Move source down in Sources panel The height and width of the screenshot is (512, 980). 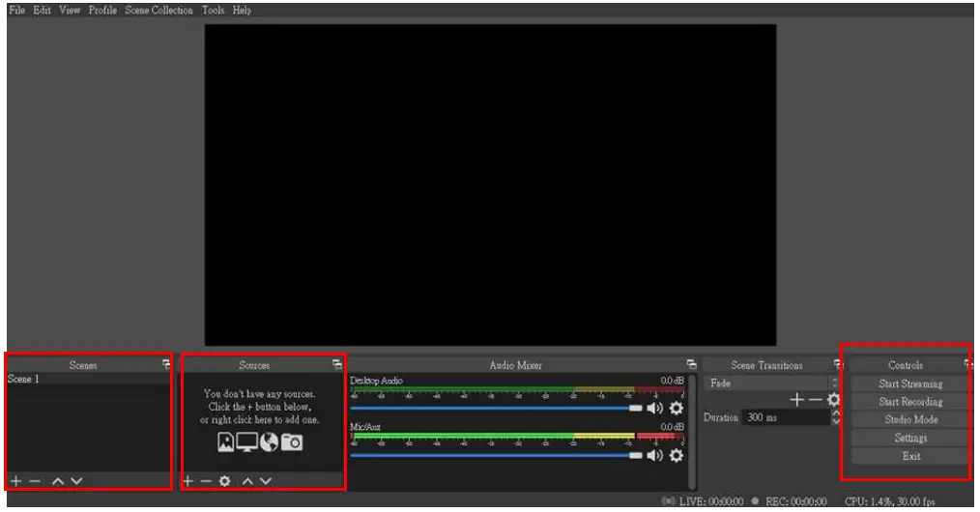click(266, 481)
